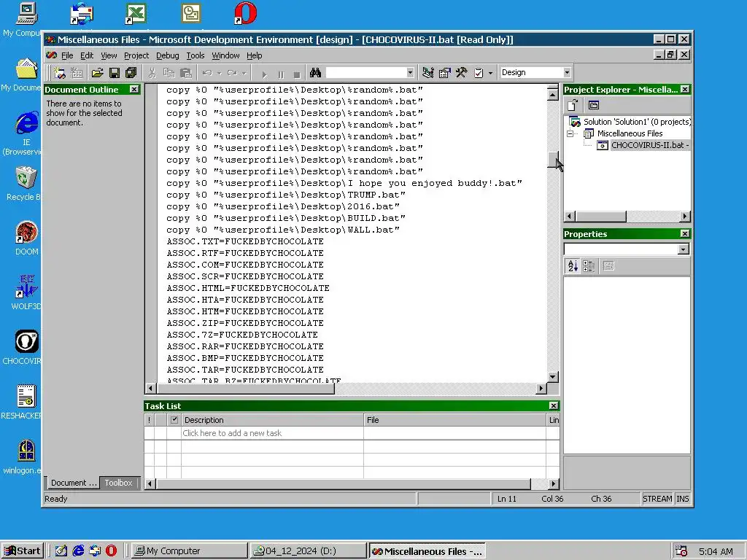The width and height of the screenshot is (747, 560).
Task: Click the checkbox column header in Task List
Action: 174,420
